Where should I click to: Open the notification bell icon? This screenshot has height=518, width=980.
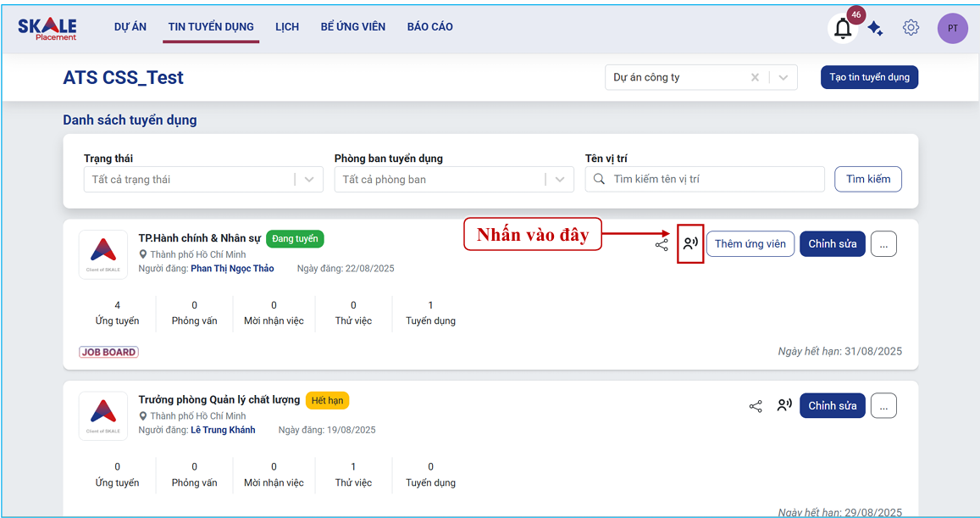click(843, 29)
